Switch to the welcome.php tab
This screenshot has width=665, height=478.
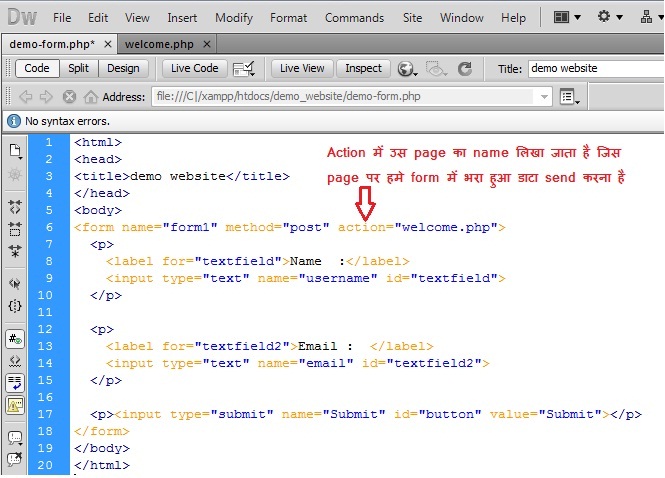click(x=159, y=44)
